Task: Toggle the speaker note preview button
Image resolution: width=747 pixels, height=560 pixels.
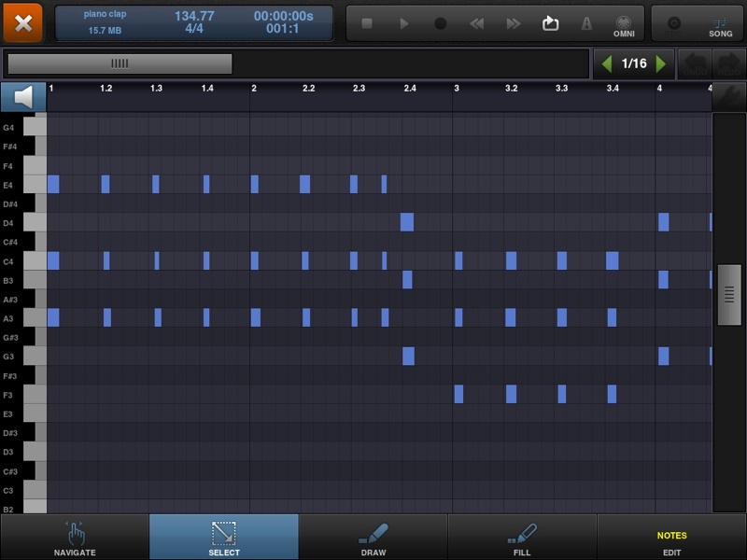Action: (23, 97)
